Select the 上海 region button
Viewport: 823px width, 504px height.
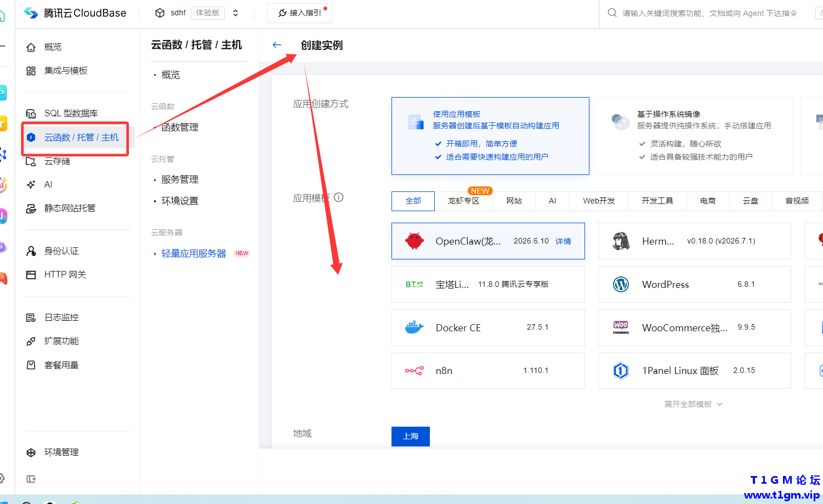point(411,437)
